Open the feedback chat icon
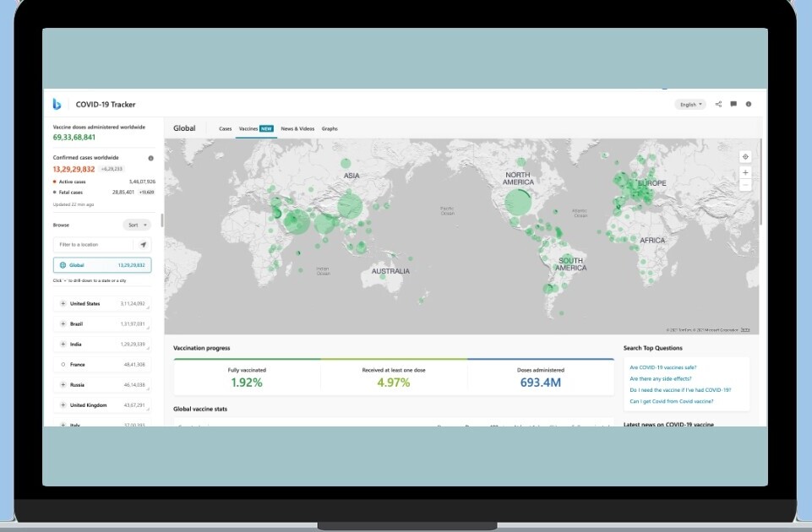Viewport: 812px width, 532px height. coord(733,105)
